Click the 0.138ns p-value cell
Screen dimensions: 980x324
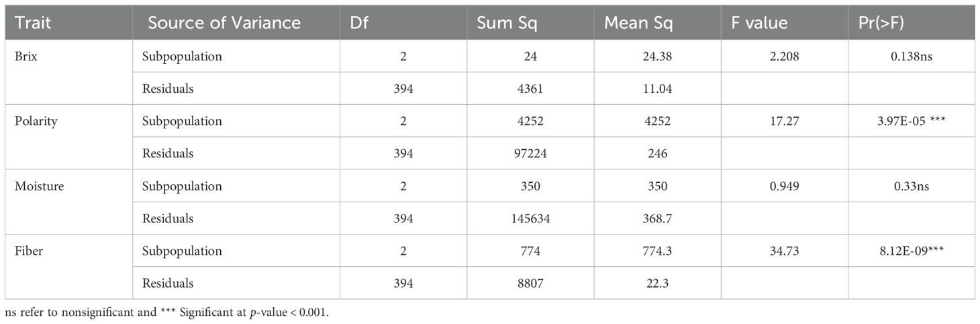[912, 56]
